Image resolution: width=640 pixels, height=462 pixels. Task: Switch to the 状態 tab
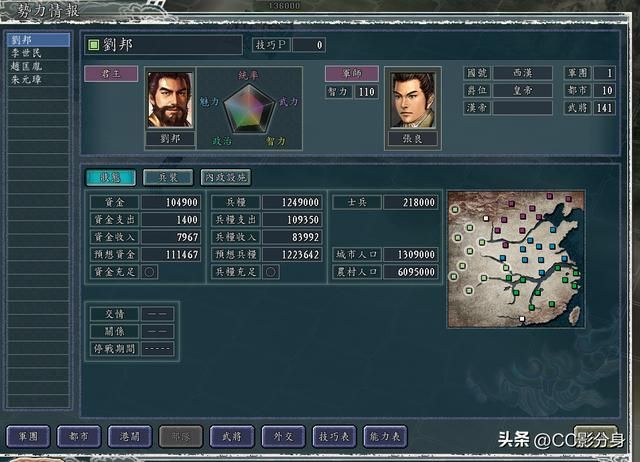coord(111,178)
